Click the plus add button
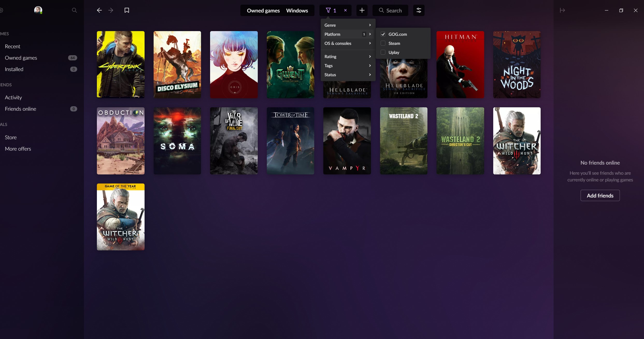This screenshot has height=339, width=644. pyautogui.click(x=362, y=10)
